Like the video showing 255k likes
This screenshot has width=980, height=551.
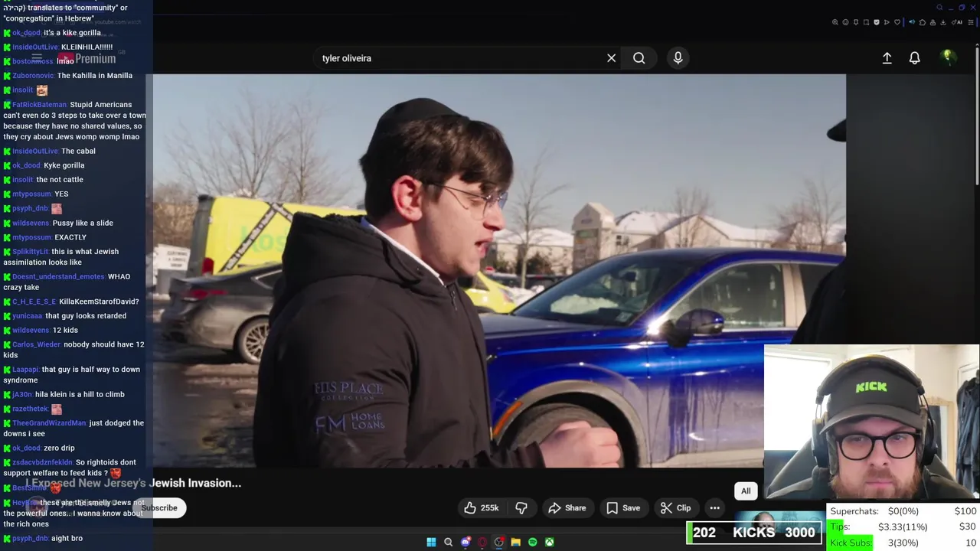(x=481, y=508)
